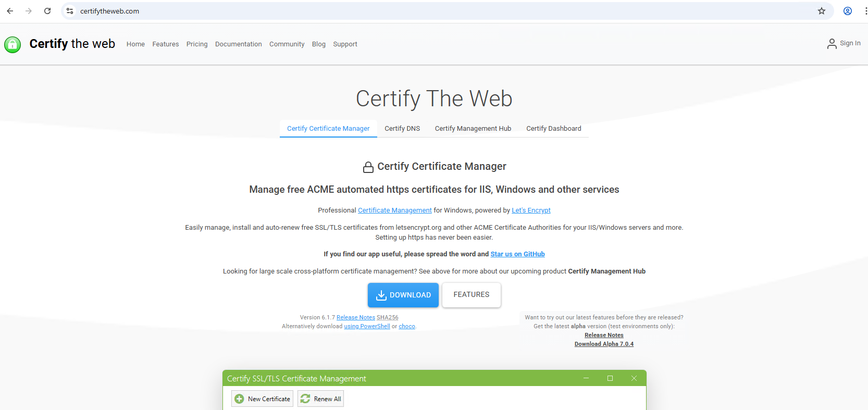This screenshot has width=868, height=410.
Task: Visit the Community page
Action: point(287,44)
